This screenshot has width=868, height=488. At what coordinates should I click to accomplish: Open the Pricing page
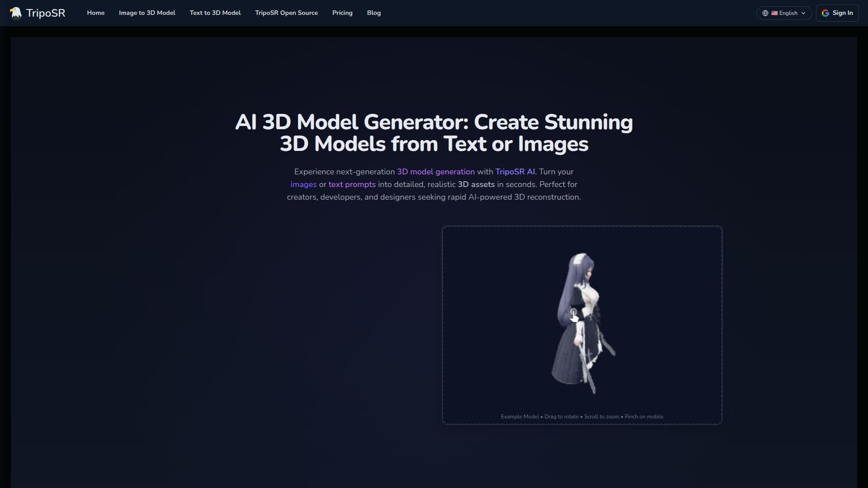pos(342,13)
